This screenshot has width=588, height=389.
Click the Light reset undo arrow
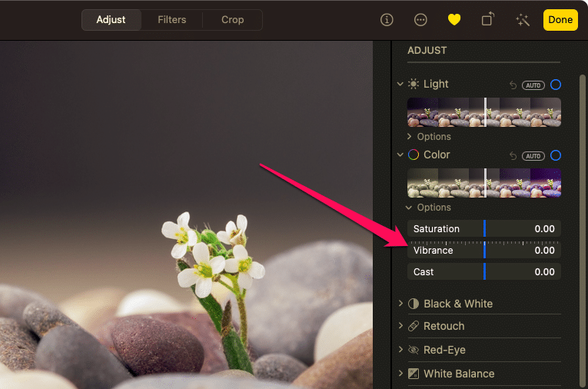513,85
